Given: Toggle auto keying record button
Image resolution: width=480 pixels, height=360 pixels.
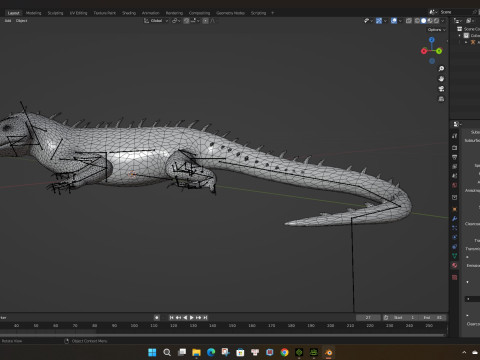Looking at the screenshot, I should (157, 317).
